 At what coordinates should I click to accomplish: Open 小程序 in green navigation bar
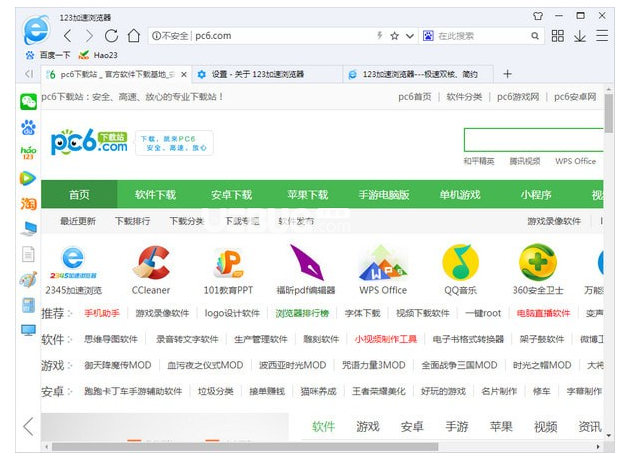click(536, 195)
